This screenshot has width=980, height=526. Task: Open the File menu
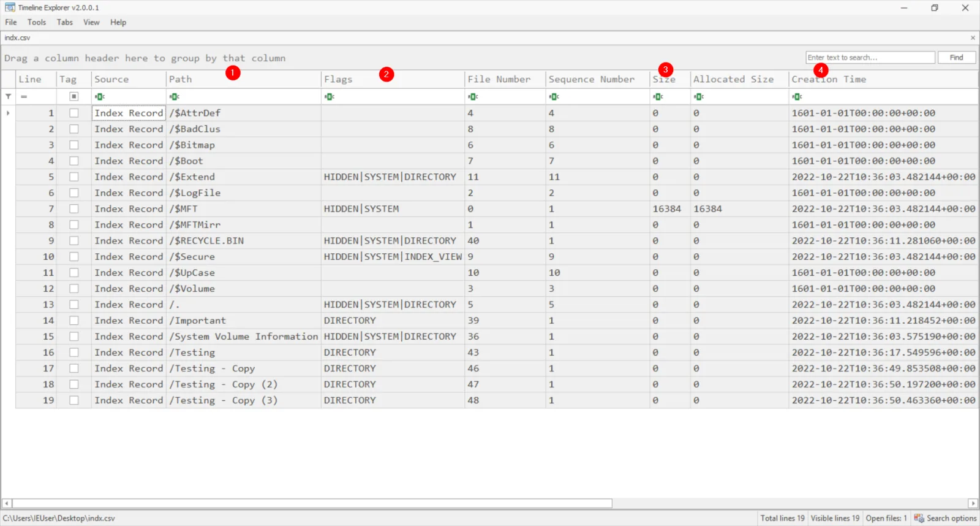pos(11,22)
